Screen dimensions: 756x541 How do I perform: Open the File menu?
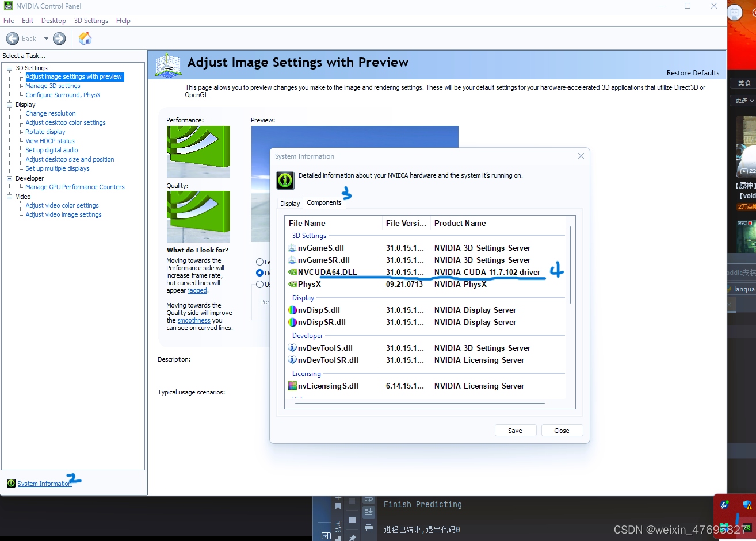[x=9, y=21]
